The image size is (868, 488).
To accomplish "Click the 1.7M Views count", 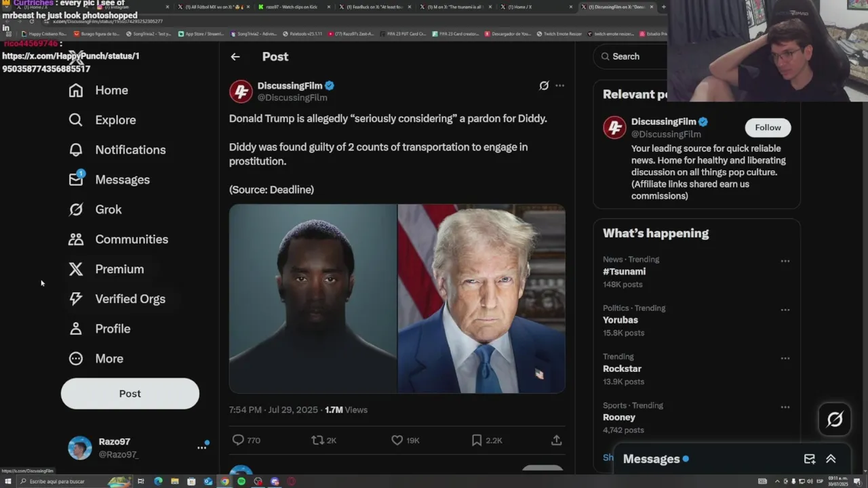I will point(346,410).
